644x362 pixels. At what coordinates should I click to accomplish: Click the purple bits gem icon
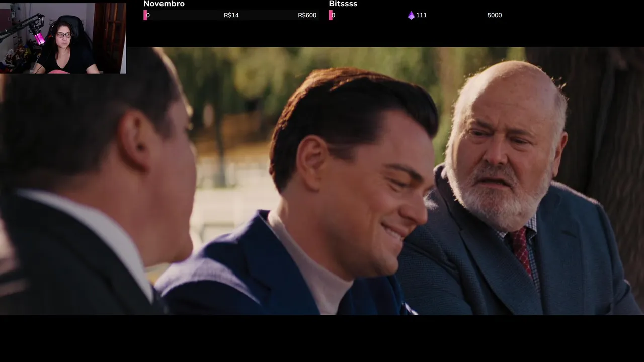tap(411, 15)
